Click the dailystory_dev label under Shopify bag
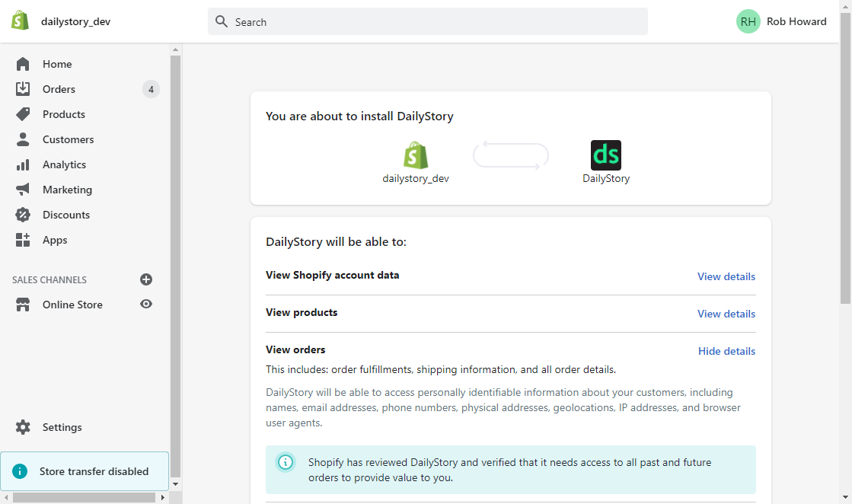Screen dimensions: 852x504 pyautogui.click(x=416, y=179)
